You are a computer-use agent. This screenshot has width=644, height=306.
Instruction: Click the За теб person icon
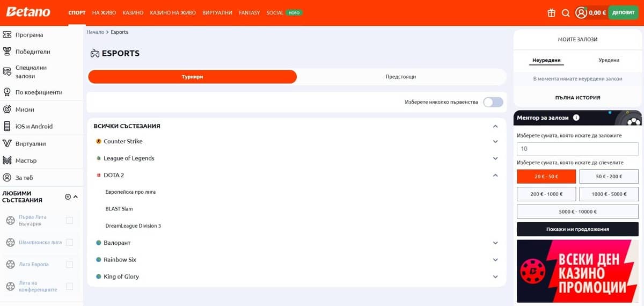(7, 177)
